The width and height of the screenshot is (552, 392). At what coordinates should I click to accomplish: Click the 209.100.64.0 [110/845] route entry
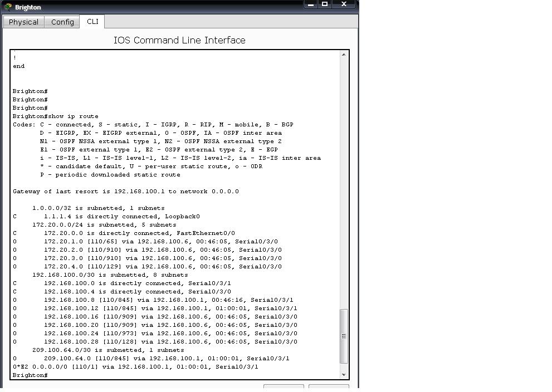point(151,359)
